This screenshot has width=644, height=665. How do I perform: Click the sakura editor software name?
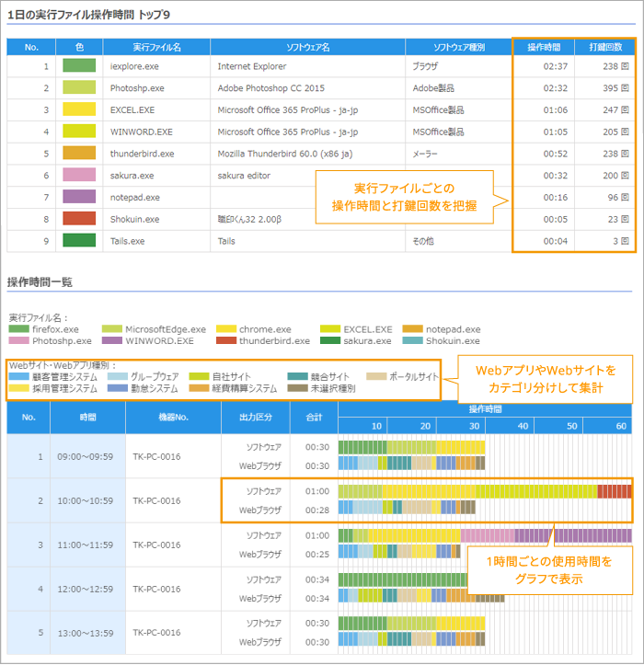click(x=244, y=175)
